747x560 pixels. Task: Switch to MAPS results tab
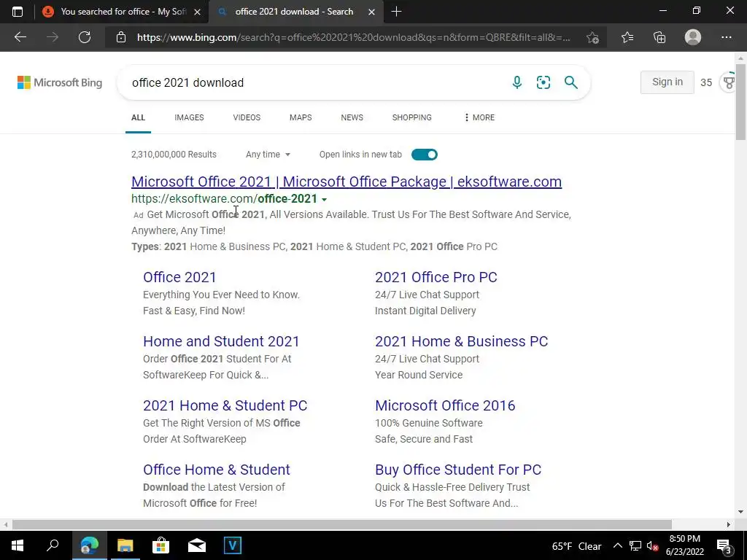point(301,117)
